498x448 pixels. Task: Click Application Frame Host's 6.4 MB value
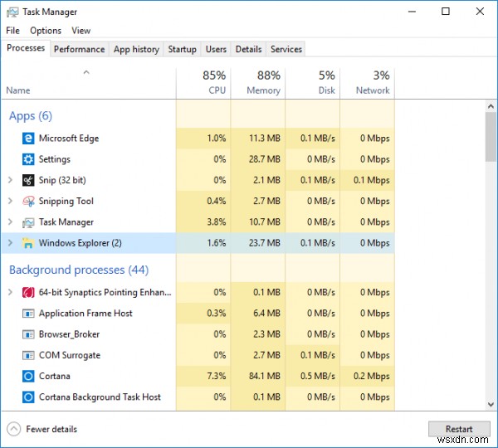click(266, 314)
